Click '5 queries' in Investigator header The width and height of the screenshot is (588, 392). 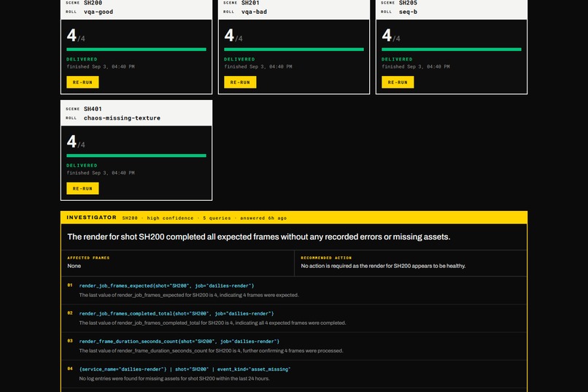217,218
